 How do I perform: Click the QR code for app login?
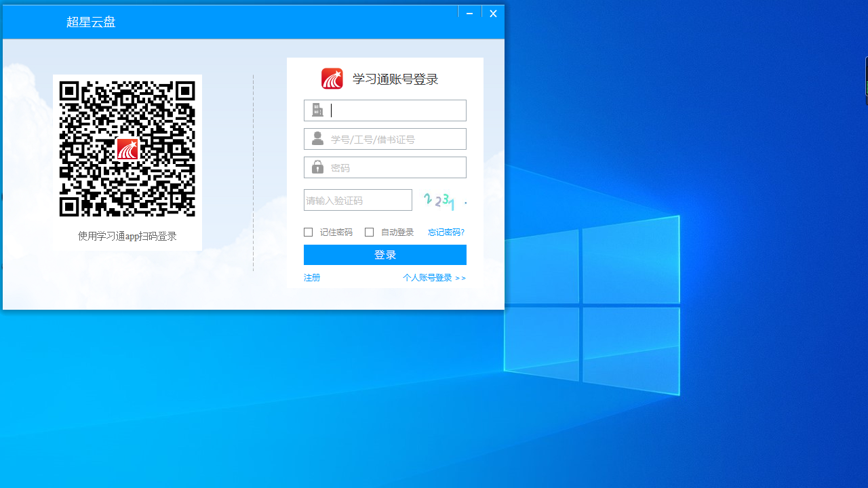click(x=127, y=149)
